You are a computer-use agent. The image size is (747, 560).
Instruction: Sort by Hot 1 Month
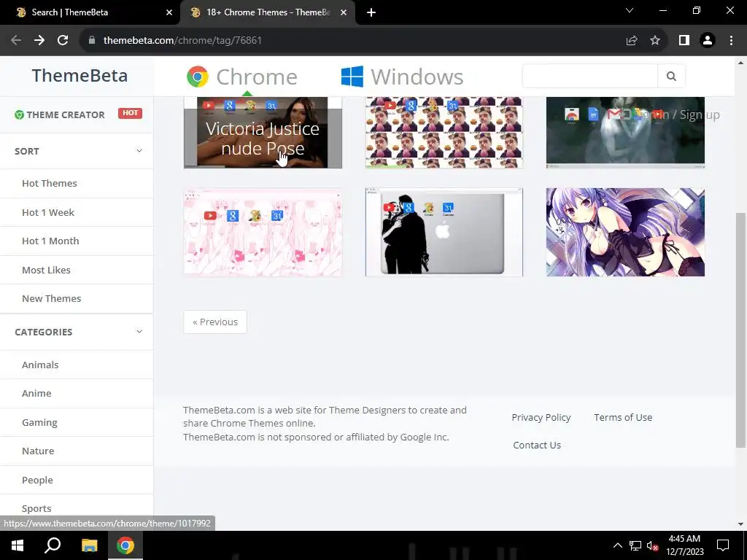(50, 241)
